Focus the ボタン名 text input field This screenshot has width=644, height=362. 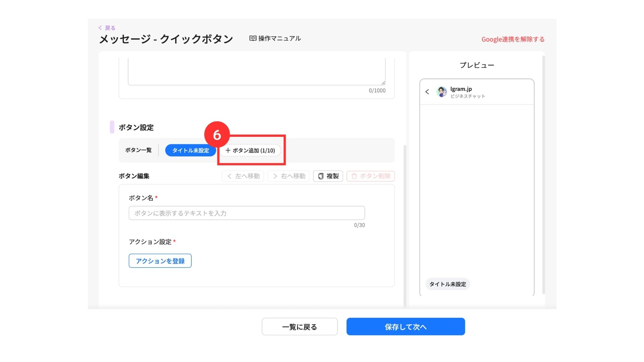(x=247, y=213)
